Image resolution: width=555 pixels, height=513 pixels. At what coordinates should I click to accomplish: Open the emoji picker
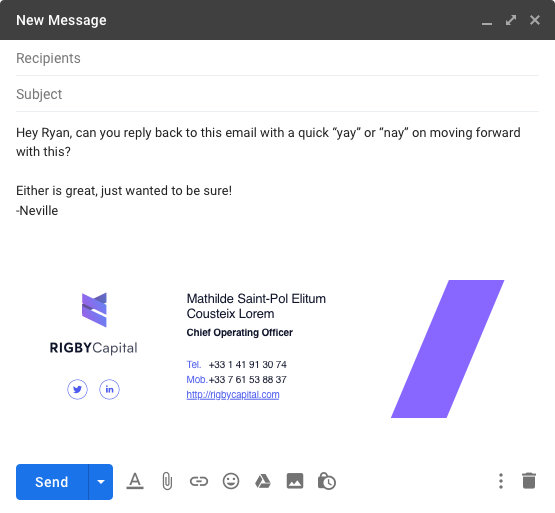(x=231, y=481)
